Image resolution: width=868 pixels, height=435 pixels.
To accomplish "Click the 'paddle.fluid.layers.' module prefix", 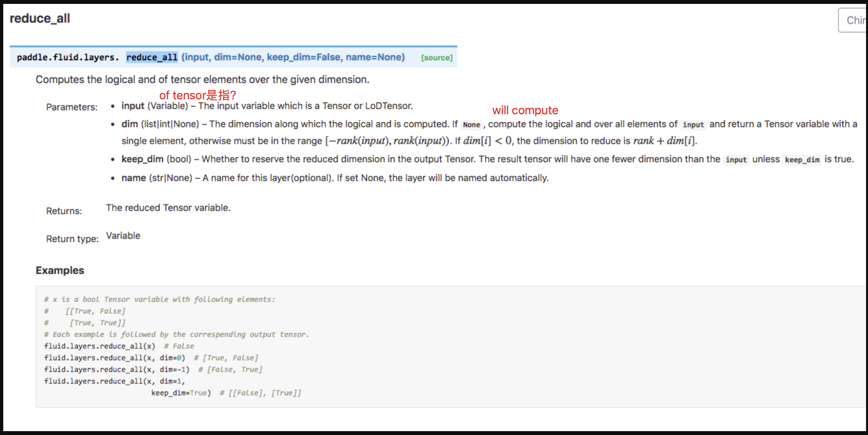I will point(68,57).
